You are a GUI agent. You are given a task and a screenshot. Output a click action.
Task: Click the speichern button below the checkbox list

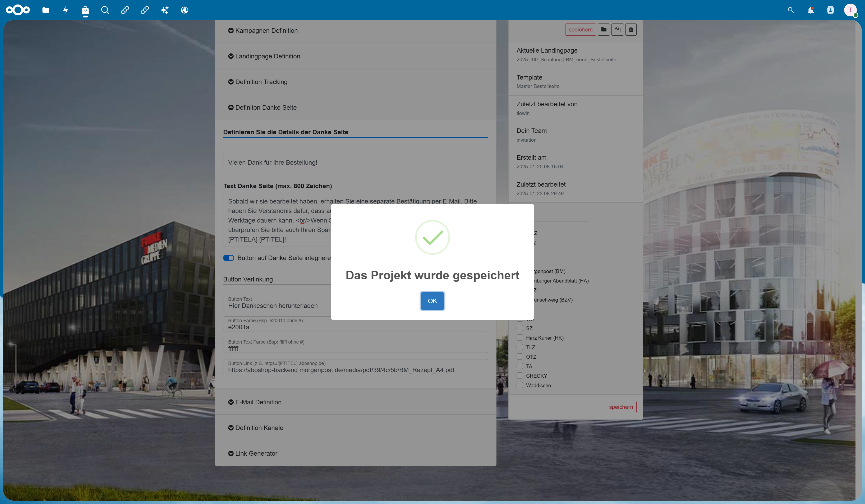tap(621, 407)
